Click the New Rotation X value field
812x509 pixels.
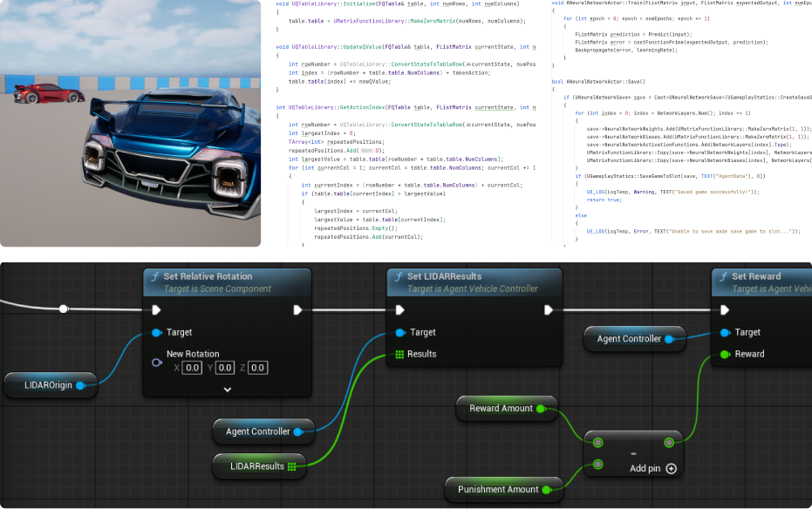click(x=192, y=368)
